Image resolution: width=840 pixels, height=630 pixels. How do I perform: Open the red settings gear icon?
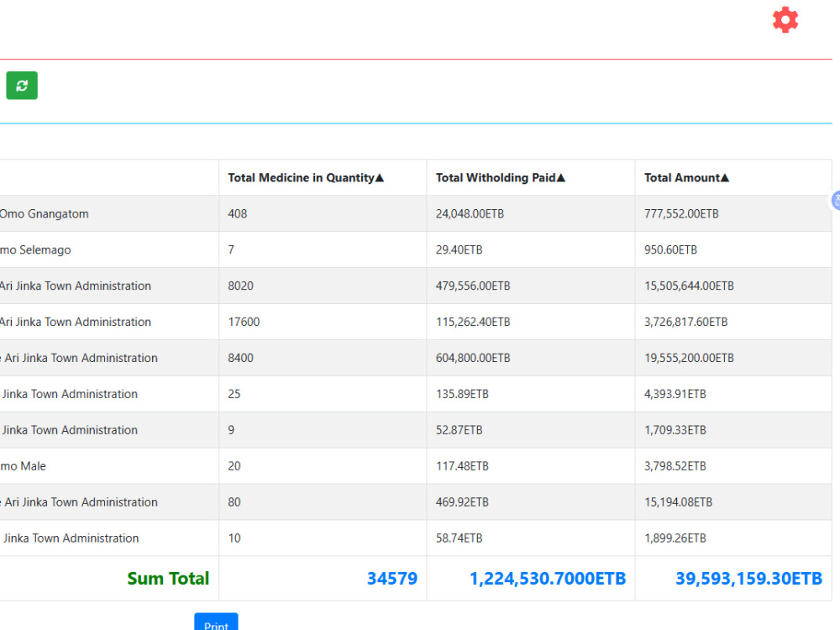(x=785, y=20)
